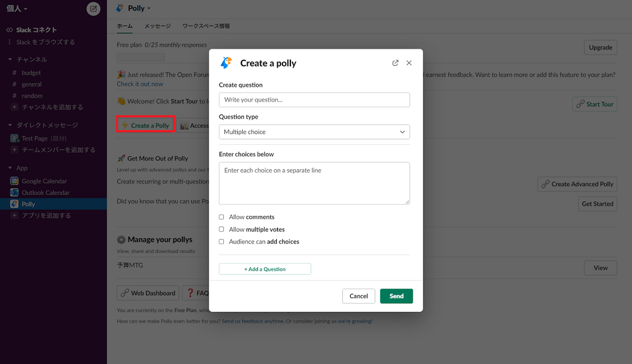Switch to the メッセージ tab
Screen dimensions: 632x364
tap(157, 26)
